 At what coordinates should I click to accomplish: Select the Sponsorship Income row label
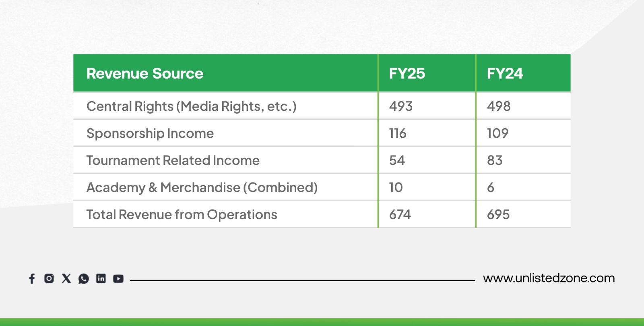[150, 133]
